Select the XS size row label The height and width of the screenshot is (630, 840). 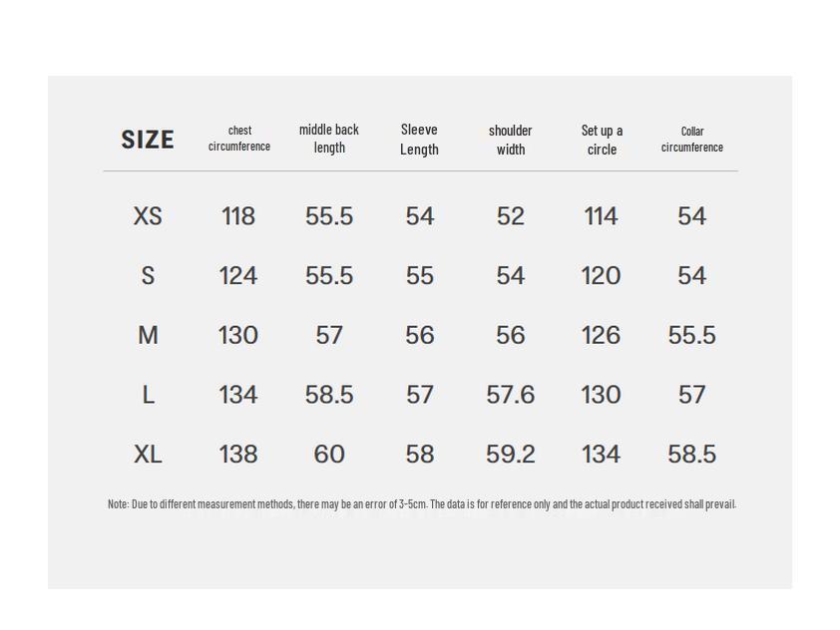pyautogui.click(x=148, y=216)
